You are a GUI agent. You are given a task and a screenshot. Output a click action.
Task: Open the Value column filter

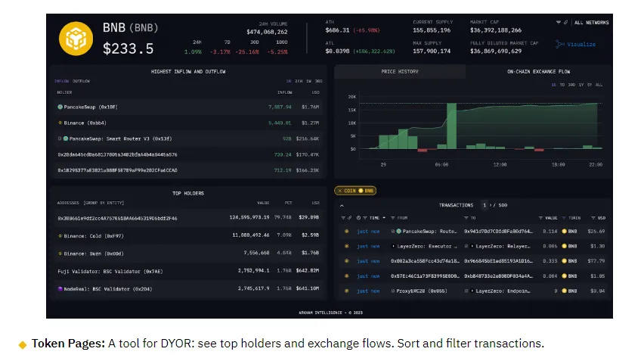(x=541, y=218)
